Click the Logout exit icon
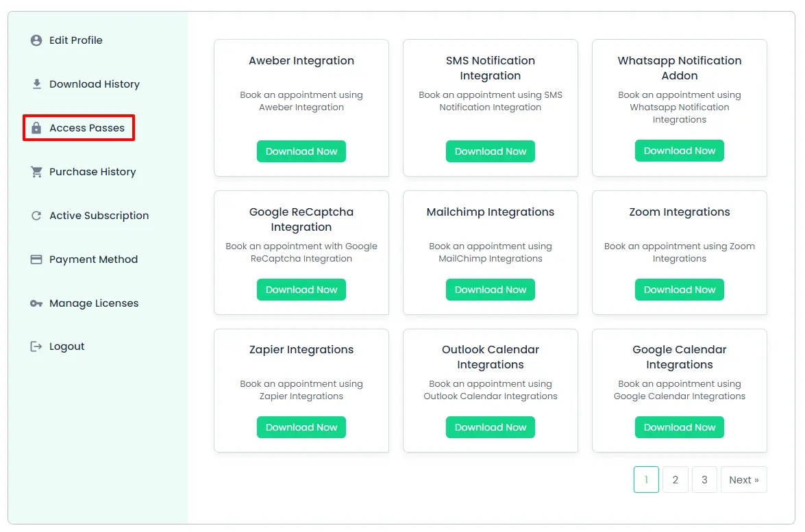 coord(36,346)
